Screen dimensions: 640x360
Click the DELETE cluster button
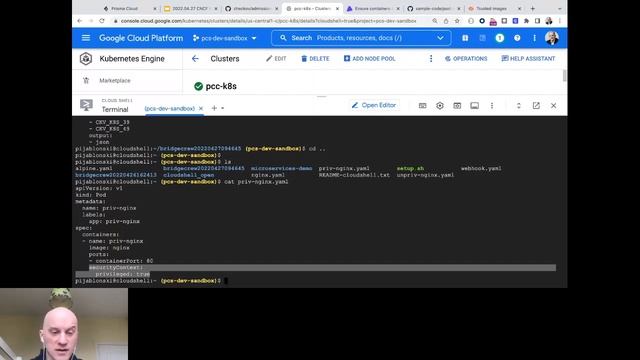pos(315,59)
